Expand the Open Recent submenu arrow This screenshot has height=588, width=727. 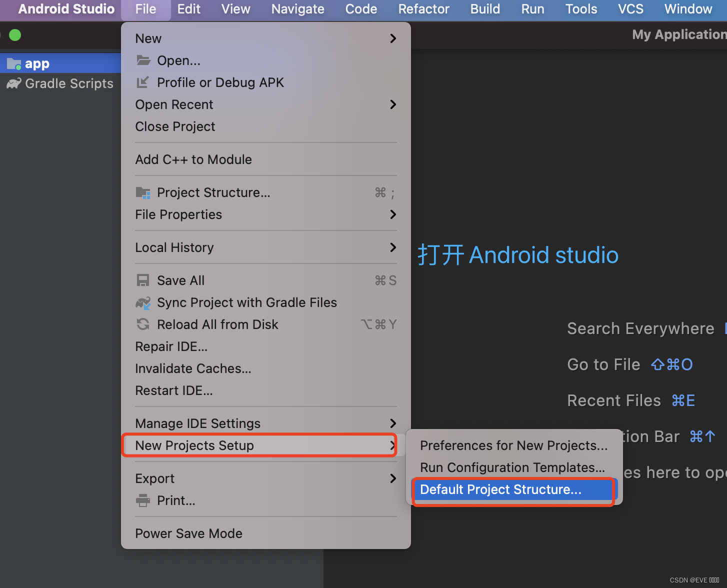(393, 104)
